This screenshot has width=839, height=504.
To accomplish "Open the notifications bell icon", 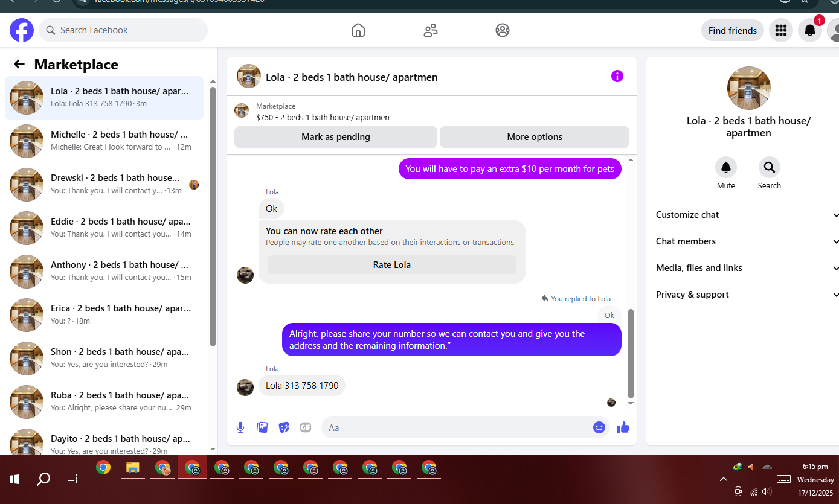I will [x=810, y=30].
